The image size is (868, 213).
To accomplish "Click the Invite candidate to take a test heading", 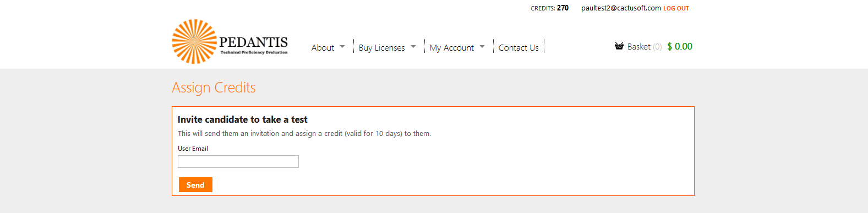I will pos(242,119).
